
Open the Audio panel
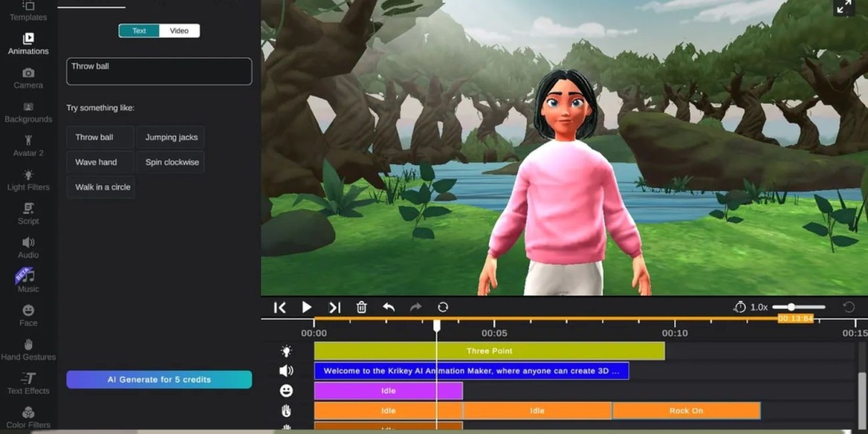(x=27, y=249)
